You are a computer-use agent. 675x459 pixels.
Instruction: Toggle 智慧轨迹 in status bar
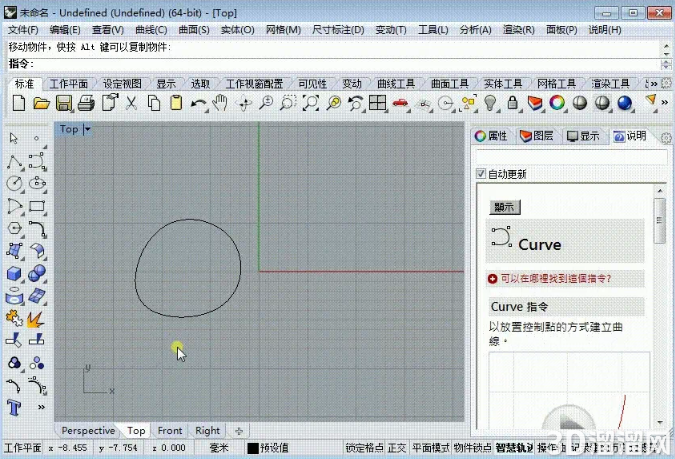click(x=514, y=448)
